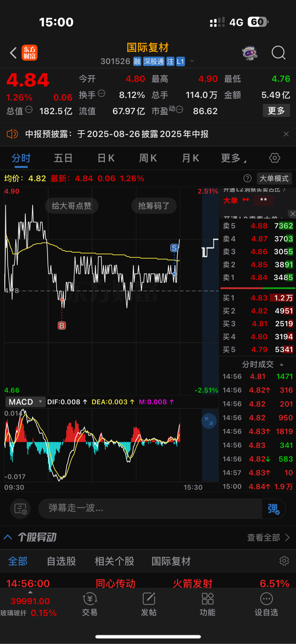
Task: Tap the S sell marker on chart
Action: [174, 248]
